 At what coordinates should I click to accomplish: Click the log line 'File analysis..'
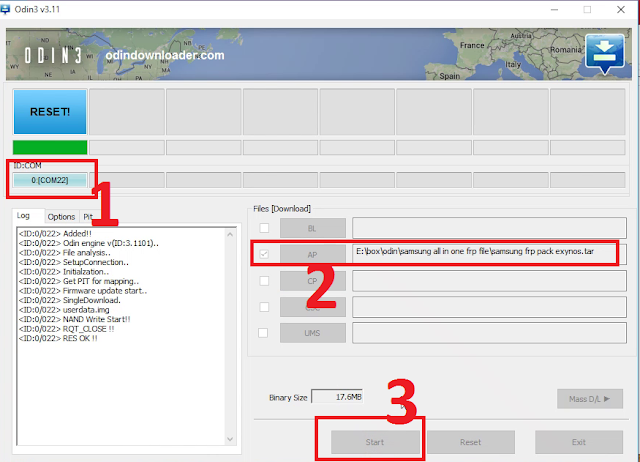pyautogui.click(x=64, y=253)
